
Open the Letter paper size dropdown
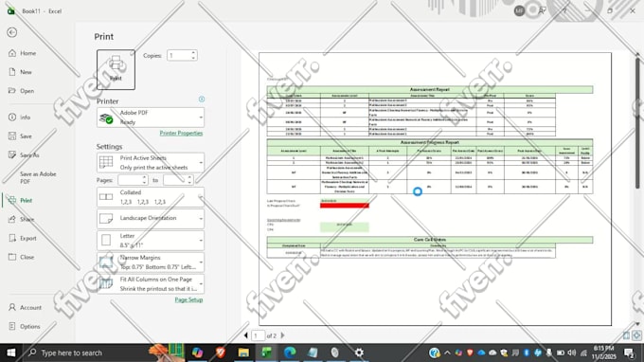pos(151,241)
